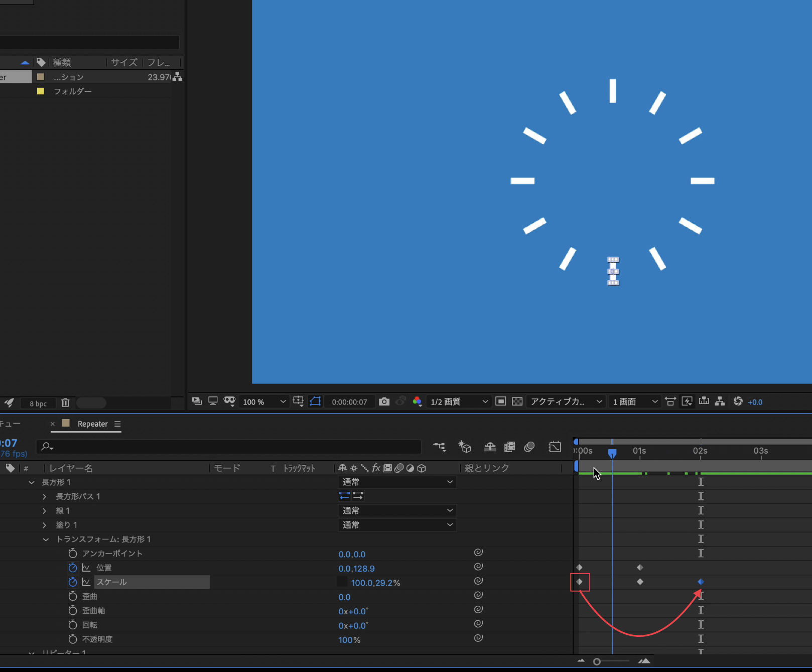This screenshot has height=672, width=812.
Task: Take a snapshot with the camera icon
Action: click(384, 401)
